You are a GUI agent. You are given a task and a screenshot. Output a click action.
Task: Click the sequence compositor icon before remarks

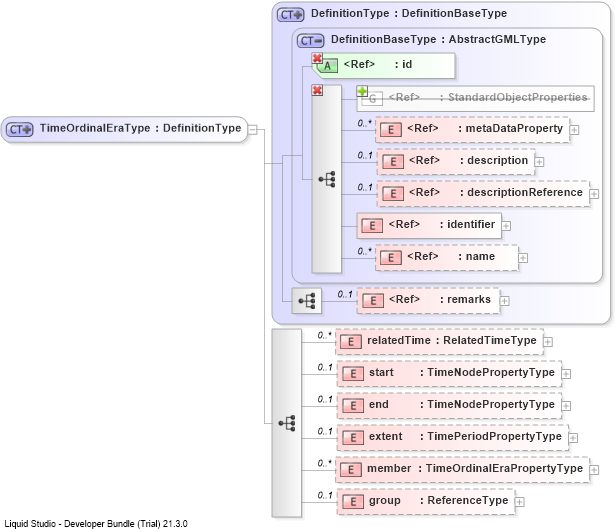pos(307,301)
